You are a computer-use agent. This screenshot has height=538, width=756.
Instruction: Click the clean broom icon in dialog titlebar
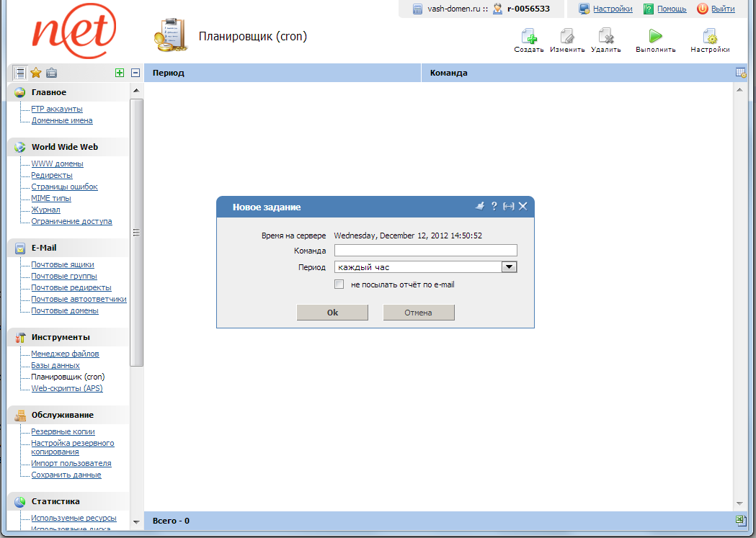480,207
